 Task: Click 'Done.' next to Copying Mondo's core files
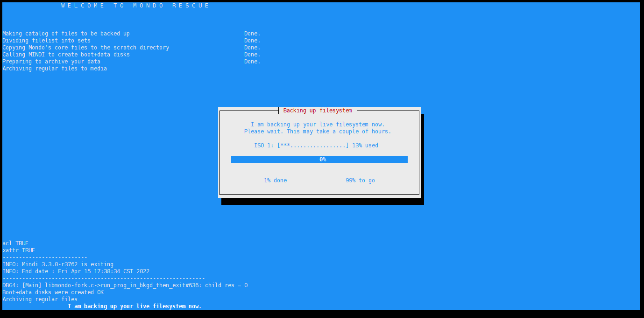252,48
